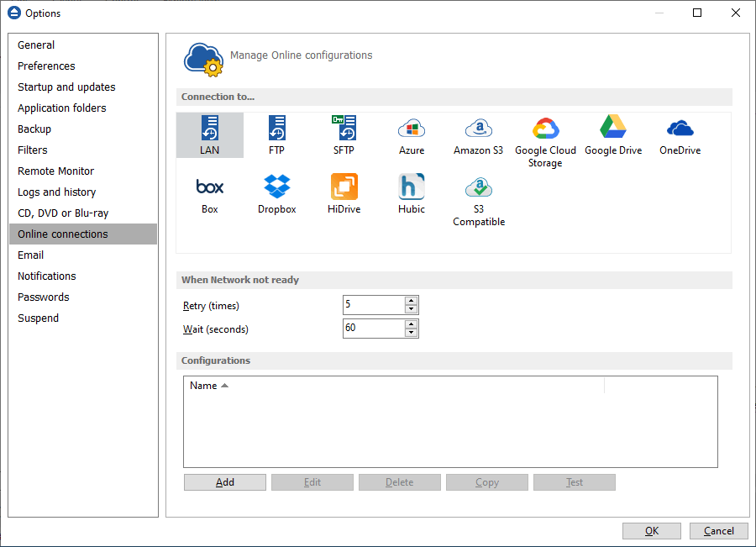
Task: Open the Filters options page
Action: click(x=83, y=150)
